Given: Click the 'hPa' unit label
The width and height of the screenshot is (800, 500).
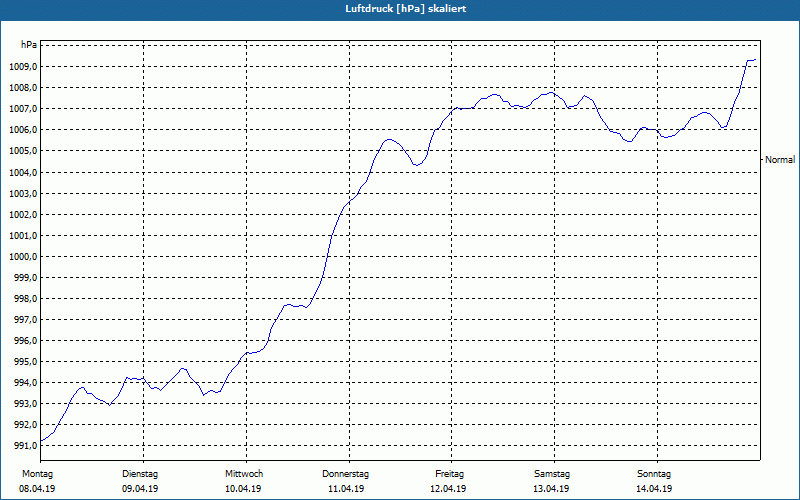Looking at the screenshot, I should 29,45.
